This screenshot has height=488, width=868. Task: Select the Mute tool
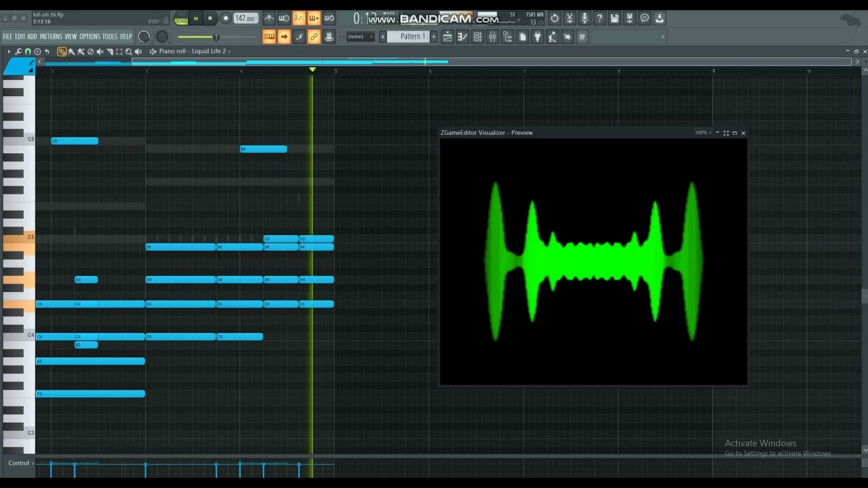[x=100, y=52]
